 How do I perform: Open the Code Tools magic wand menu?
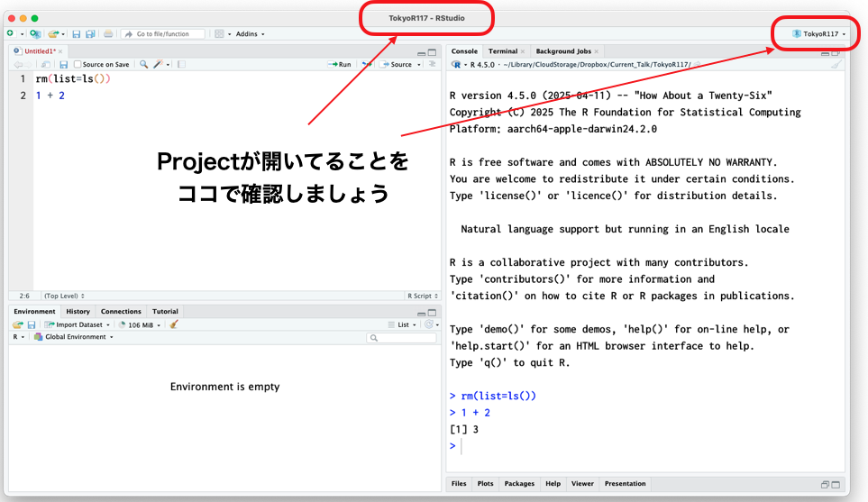pyautogui.click(x=161, y=64)
